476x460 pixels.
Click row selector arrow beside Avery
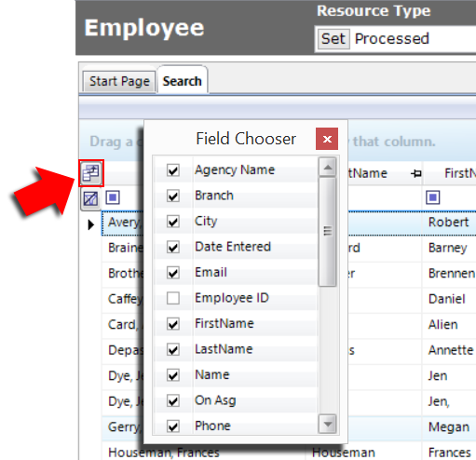click(90, 224)
